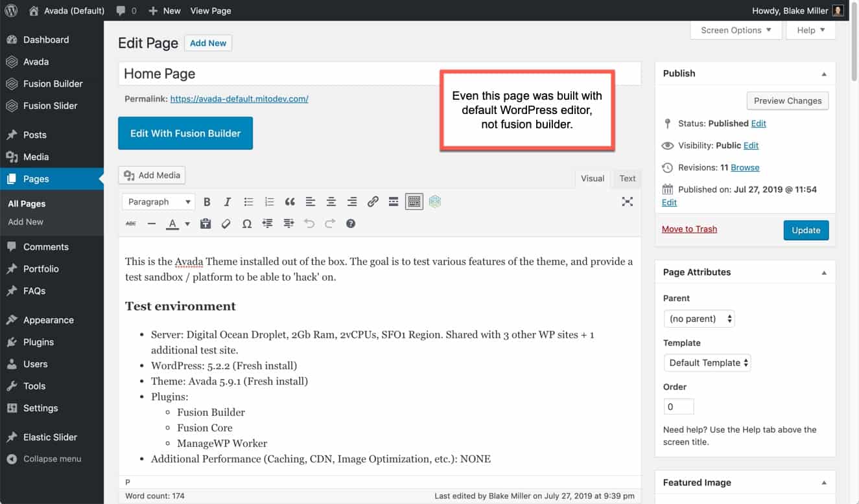The width and height of the screenshot is (859, 504).
Task: Click the Home Page title field
Action: pyautogui.click(x=379, y=74)
